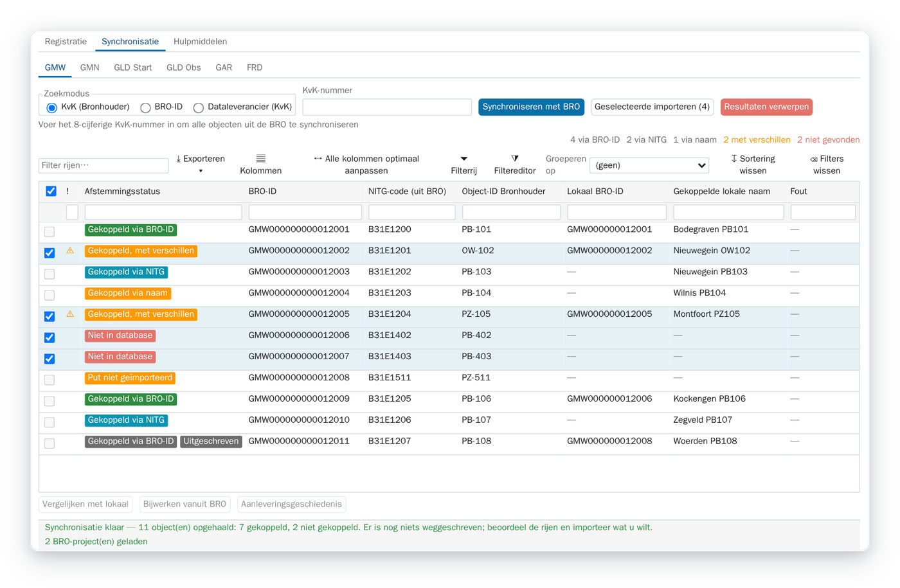Viewport: 900px width, 588px height.
Task: Click the Filtereditor funnel icon
Action: (514, 159)
